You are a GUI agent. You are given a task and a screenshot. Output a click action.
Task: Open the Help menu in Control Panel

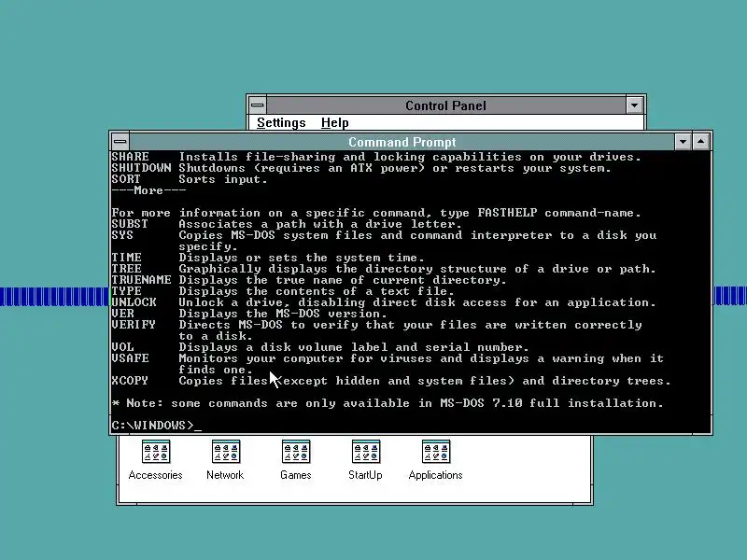(x=335, y=123)
